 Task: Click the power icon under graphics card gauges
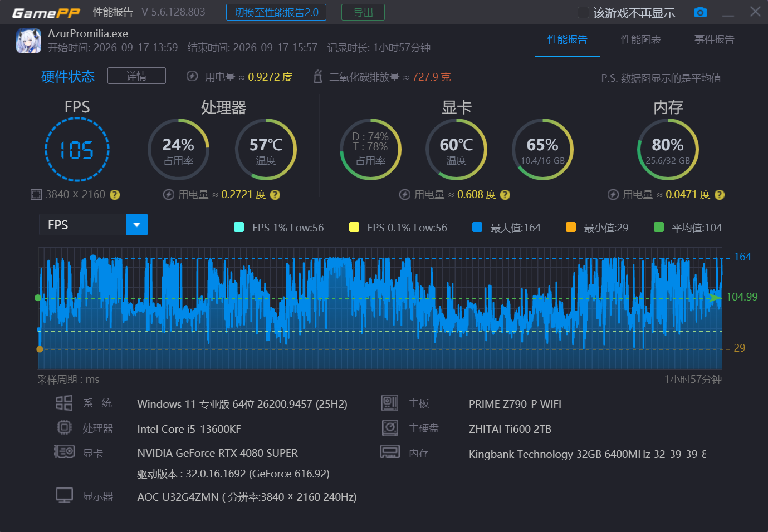[x=405, y=194]
